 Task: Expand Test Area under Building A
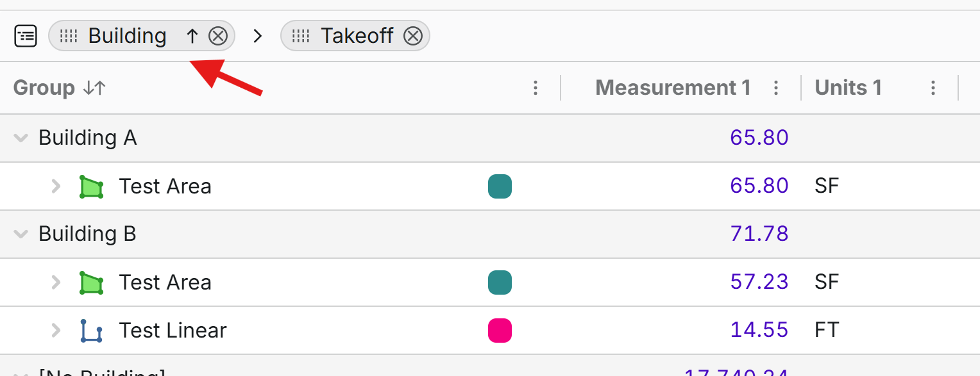(56, 186)
